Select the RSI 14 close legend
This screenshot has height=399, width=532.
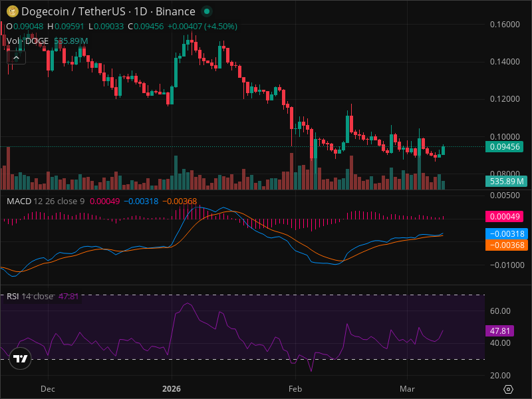click(x=30, y=296)
